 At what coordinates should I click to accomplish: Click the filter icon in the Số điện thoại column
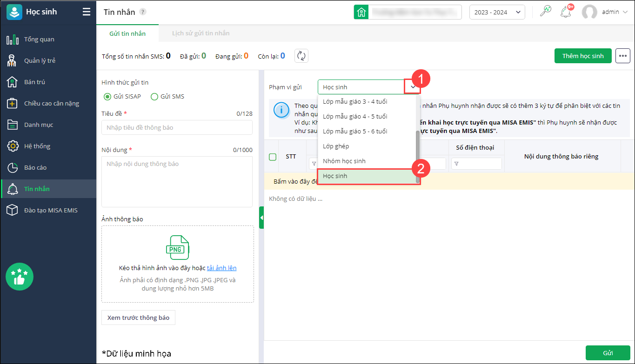click(x=456, y=164)
